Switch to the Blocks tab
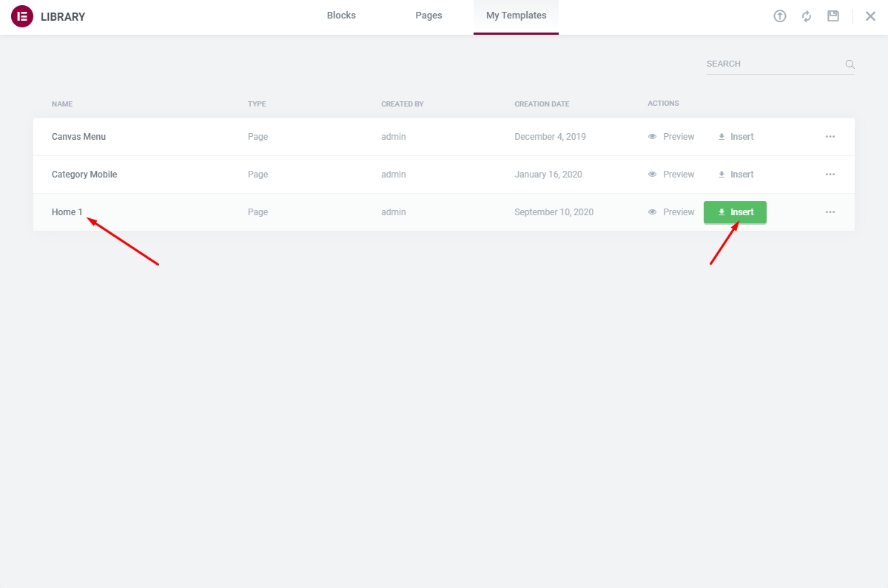888x588 pixels. (341, 16)
